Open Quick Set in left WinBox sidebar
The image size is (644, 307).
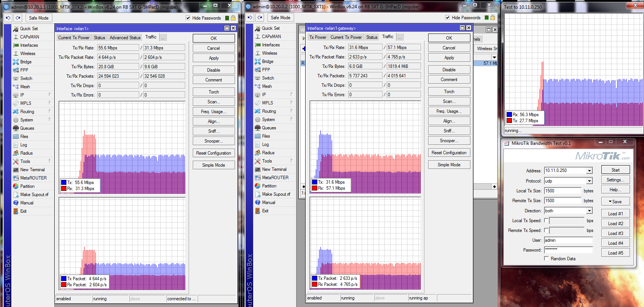[29, 29]
